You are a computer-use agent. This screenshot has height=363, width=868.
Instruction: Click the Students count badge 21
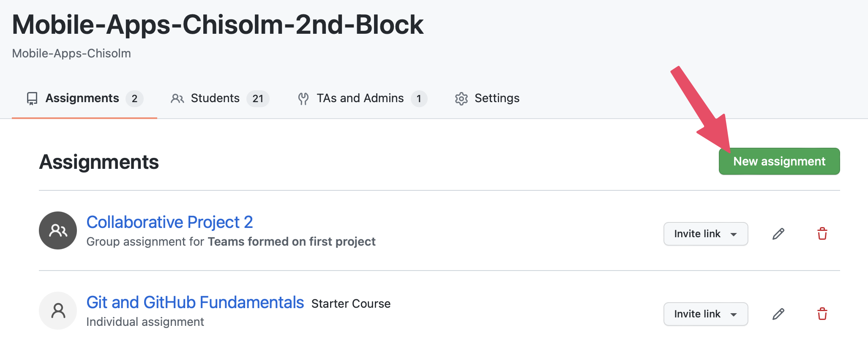coord(258,99)
